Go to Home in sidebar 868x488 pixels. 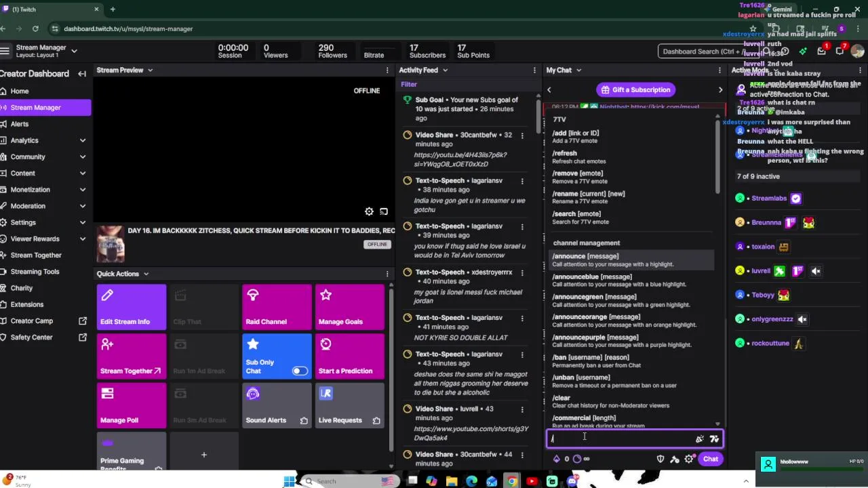[45, 91]
